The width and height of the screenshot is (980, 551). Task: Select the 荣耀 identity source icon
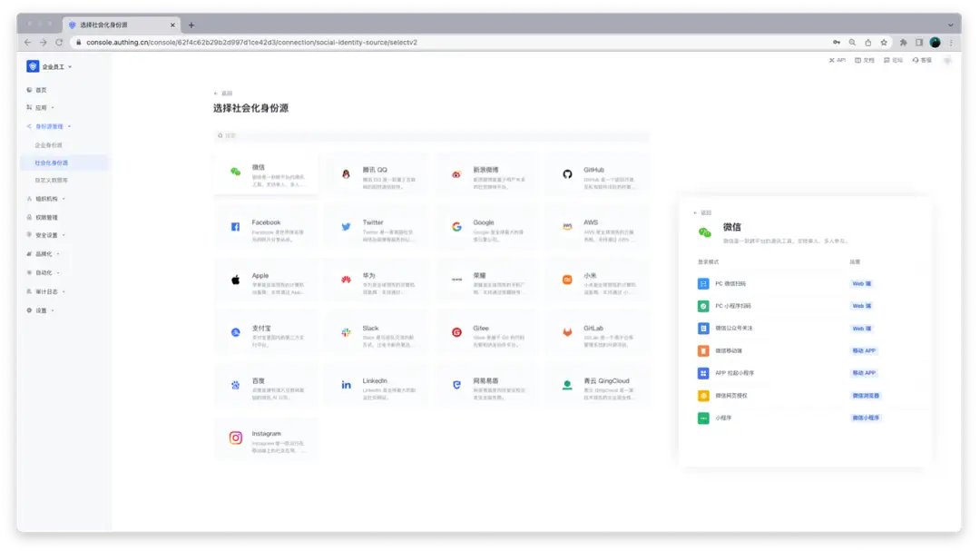coord(456,280)
